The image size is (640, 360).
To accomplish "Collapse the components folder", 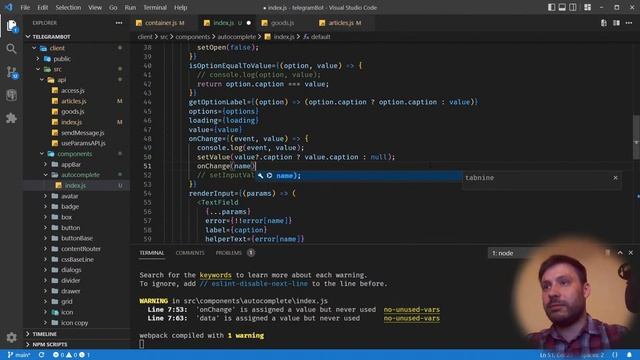I will tap(75, 154).
